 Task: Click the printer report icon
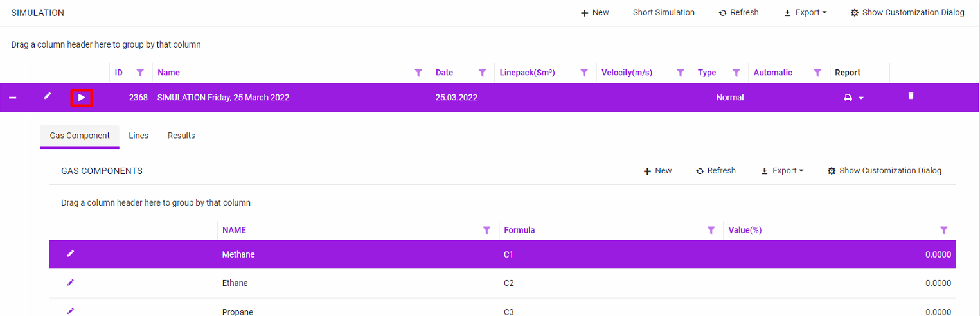coord(848,98)
